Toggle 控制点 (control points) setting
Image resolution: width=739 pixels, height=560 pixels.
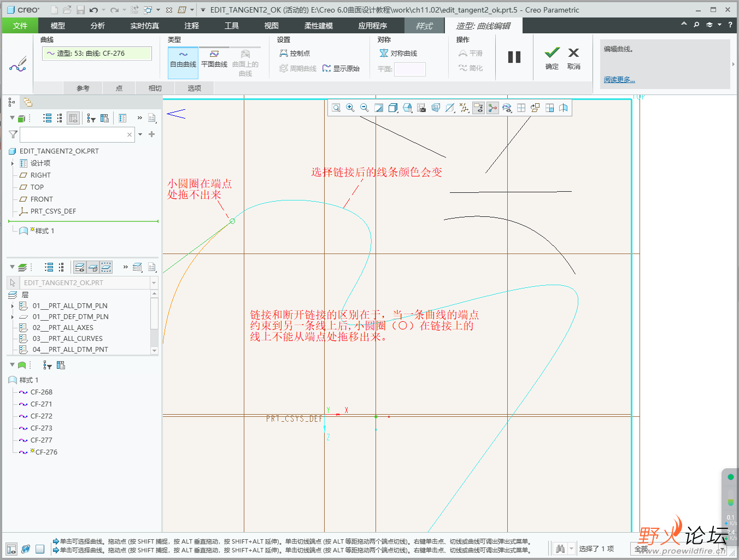coord(295,53)
